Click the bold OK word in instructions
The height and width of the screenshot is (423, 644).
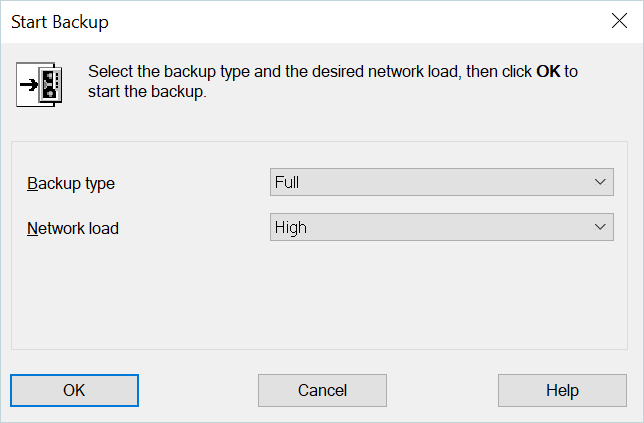[x=548, y=72]
